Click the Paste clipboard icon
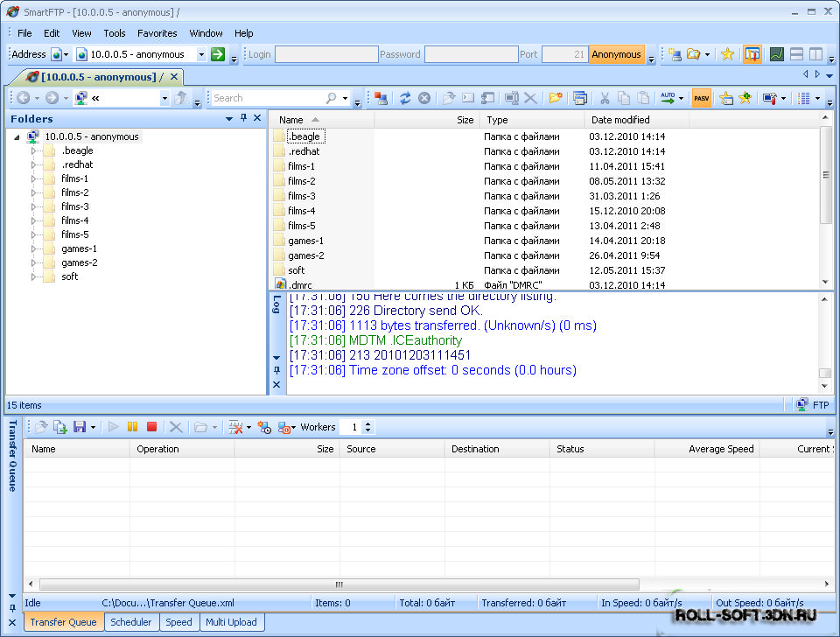Image resolution: width=840 pixels, height=637 pixels. point(643,98)
